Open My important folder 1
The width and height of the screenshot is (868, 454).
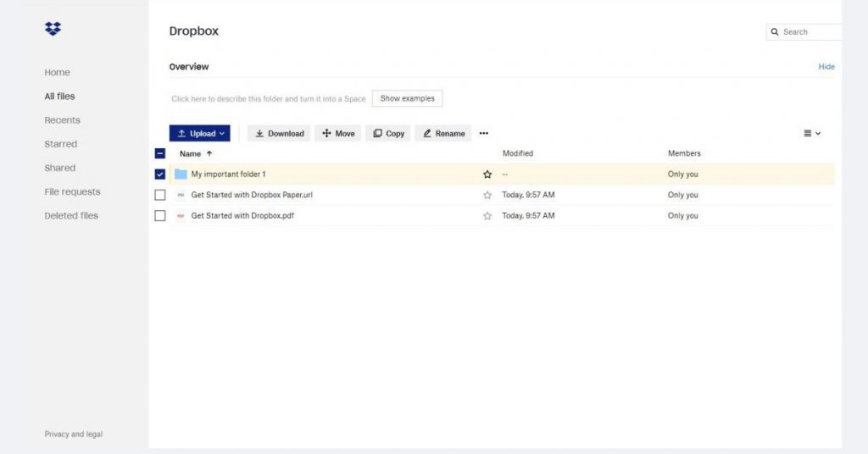229,174
